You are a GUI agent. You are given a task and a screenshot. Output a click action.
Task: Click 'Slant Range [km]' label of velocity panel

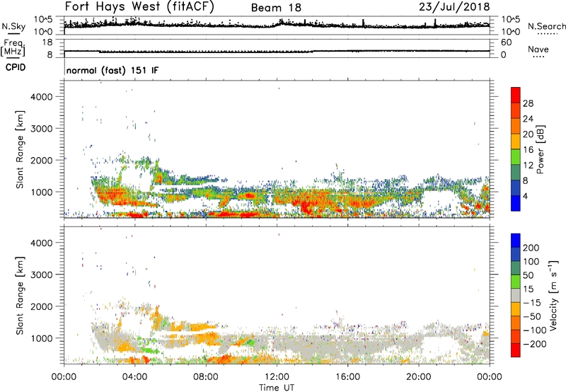pyautogui.click(x=20, y=296)
